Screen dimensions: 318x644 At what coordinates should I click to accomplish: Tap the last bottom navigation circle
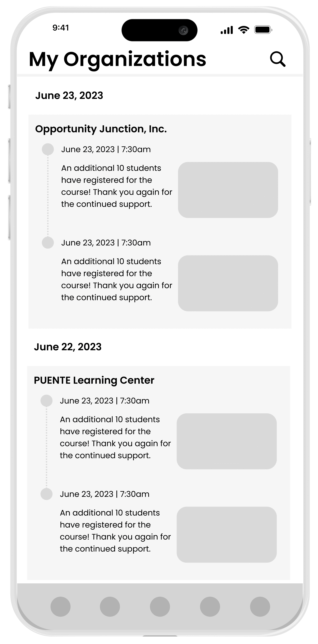(x=260, y=607)
